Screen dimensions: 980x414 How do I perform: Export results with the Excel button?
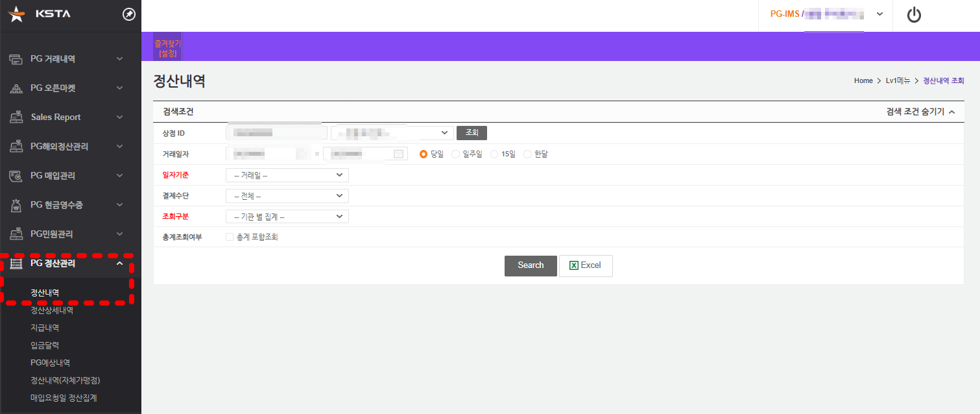(x=586, y=265)
